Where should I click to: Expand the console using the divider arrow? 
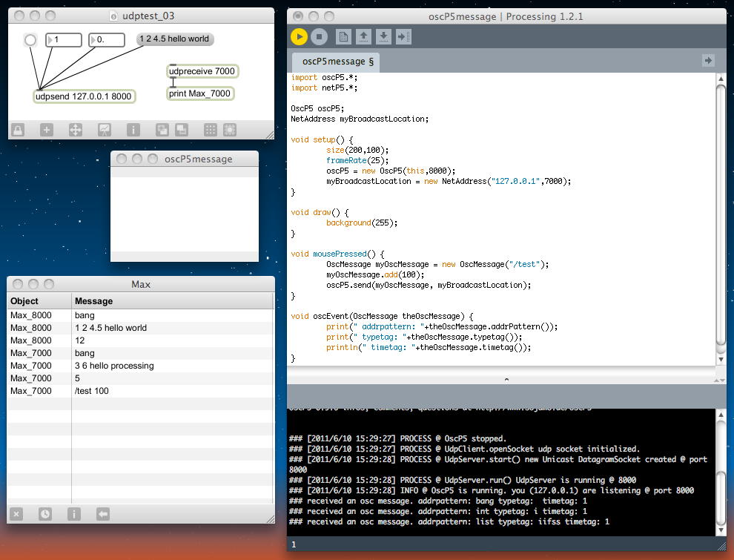tap(506, 379)
